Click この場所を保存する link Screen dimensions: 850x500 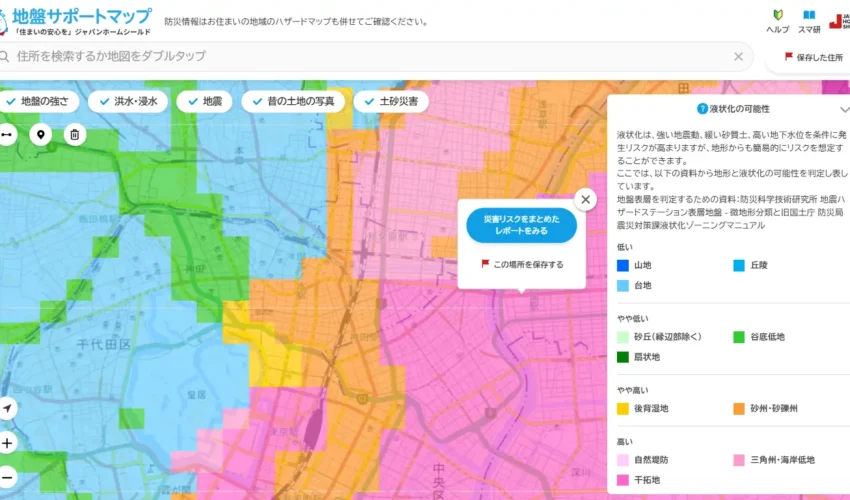521,264
